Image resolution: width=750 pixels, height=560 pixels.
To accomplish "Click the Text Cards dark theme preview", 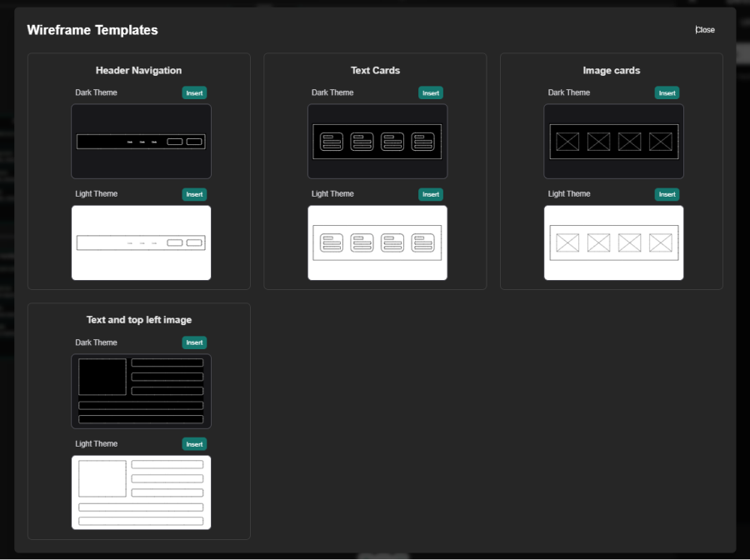I will pos(377,141).
